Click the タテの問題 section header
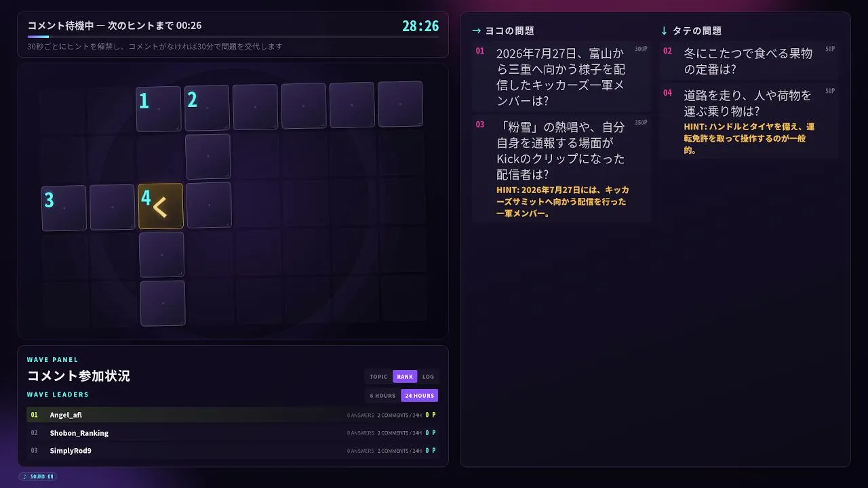The height and width of the screenshot is (488, 868). click(x=691, y=30)
